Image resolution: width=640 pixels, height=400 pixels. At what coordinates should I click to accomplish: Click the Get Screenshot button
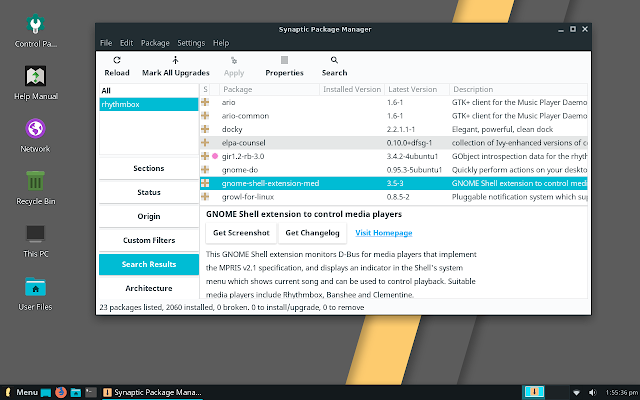(241, 233)
